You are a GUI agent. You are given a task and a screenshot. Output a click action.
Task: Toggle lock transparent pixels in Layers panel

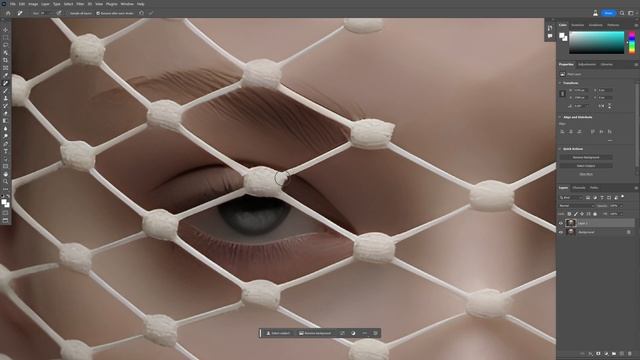569,214
